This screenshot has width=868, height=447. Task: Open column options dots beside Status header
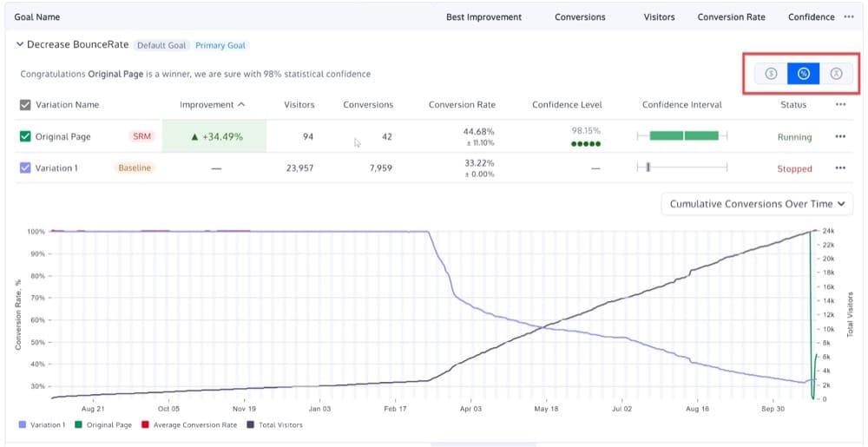coord(840,105)
